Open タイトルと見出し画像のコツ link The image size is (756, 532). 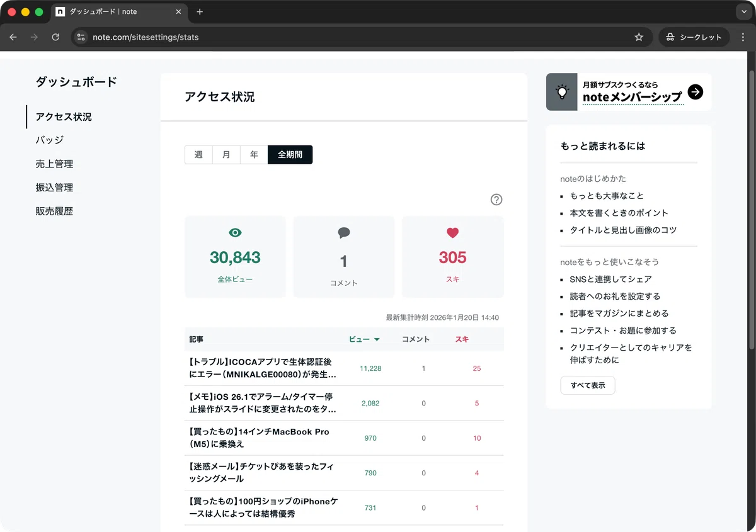[623, 230]
